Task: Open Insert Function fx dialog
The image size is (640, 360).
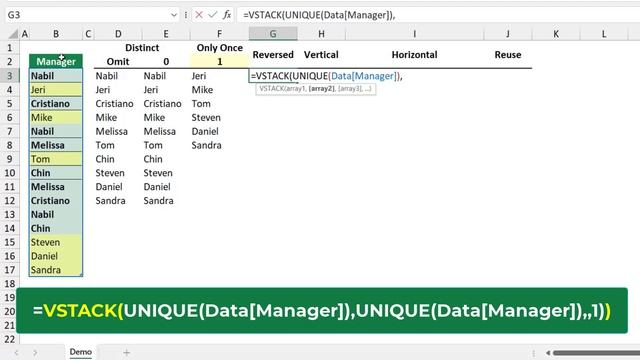Action: click(x=227, y=15)
